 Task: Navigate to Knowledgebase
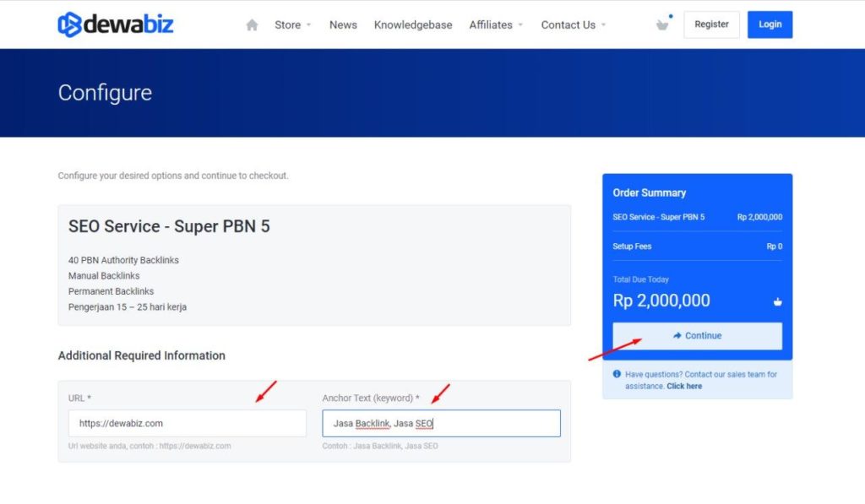tap(413, 25)
